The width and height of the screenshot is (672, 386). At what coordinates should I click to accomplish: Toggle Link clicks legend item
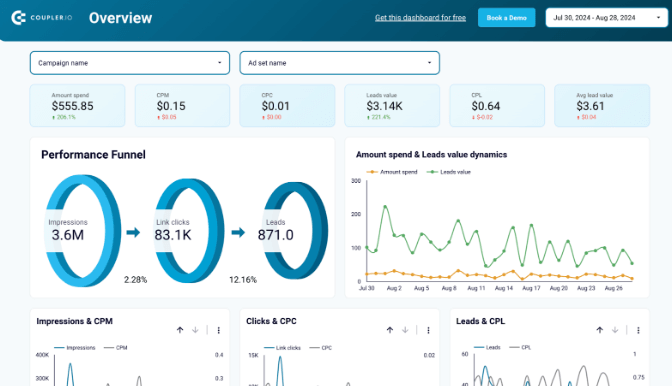pyautogui.click(x=282, y=347)
